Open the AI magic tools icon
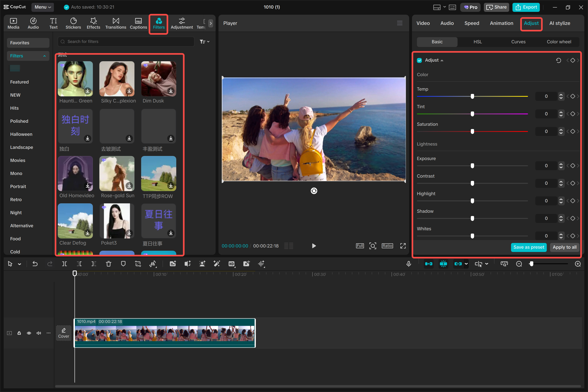Image resolution: width=588 pixels, height=392 pixels. (x=217, y=264)
